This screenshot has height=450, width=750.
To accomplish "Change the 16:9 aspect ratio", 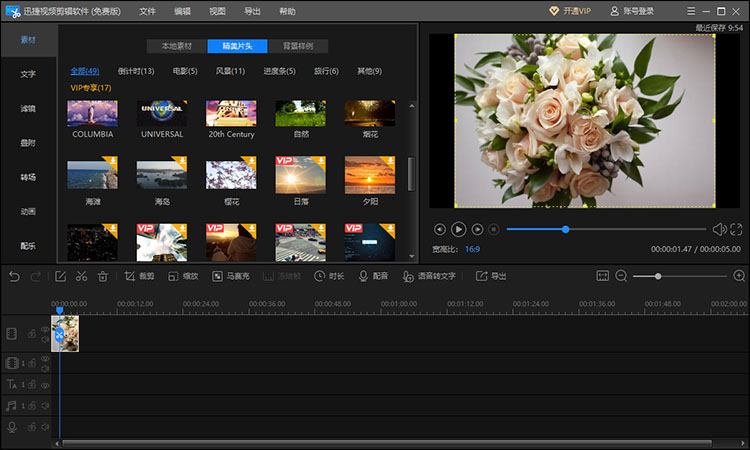I will pyautogui.click(x=473, y=249).
